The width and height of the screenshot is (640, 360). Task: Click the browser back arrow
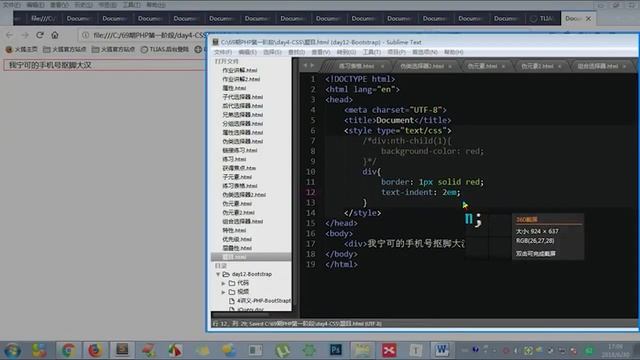coord(9,35)
